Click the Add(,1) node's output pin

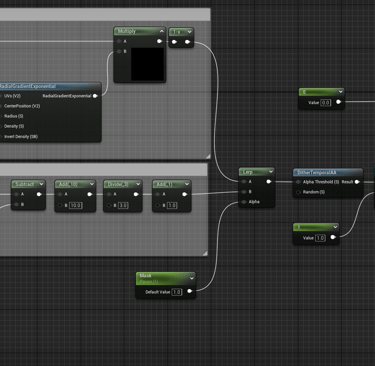(x=185, y=194)
